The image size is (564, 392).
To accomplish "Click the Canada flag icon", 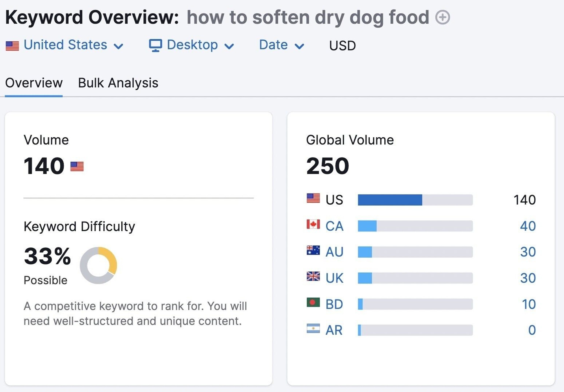I will point(313,224).
